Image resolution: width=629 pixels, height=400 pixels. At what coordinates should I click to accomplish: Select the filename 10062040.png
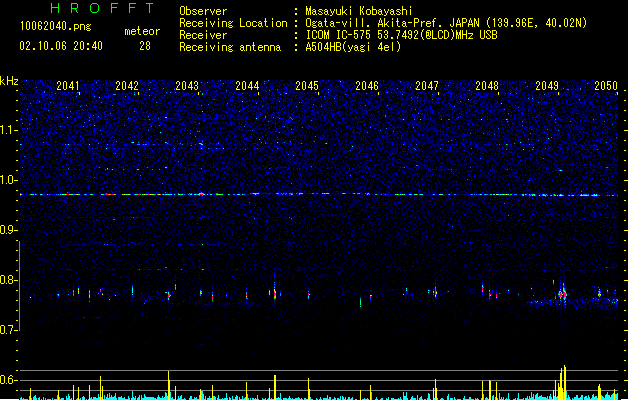56,26
